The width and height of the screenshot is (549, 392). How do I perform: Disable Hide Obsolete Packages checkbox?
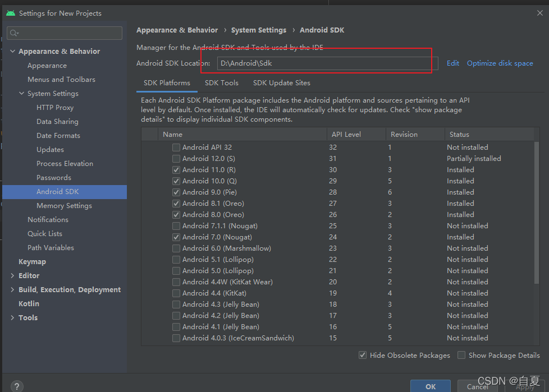pos(363,356)
